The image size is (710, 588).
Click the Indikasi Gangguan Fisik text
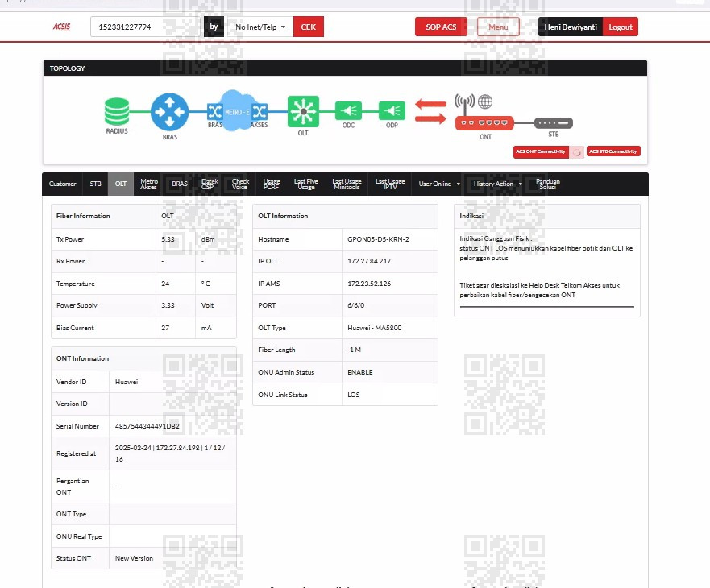pyautogui.click(x=496, y=238)
